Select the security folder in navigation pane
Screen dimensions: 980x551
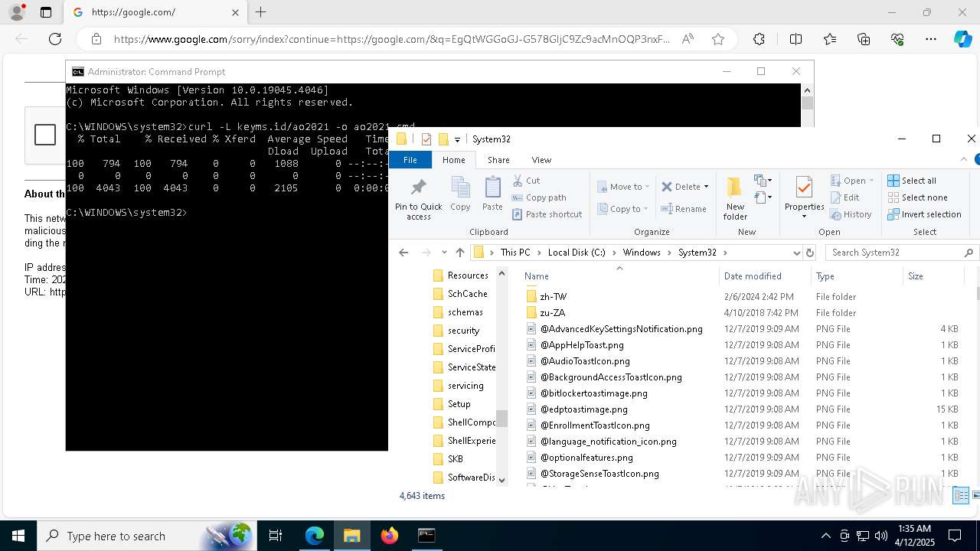(x=463, y=331)
